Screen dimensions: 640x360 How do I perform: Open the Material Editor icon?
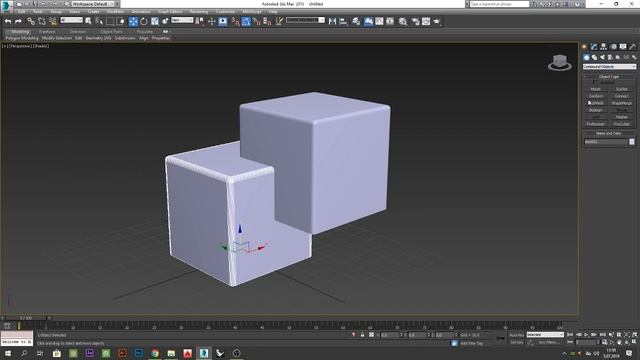pyautogui.click(x=403, y=21)
